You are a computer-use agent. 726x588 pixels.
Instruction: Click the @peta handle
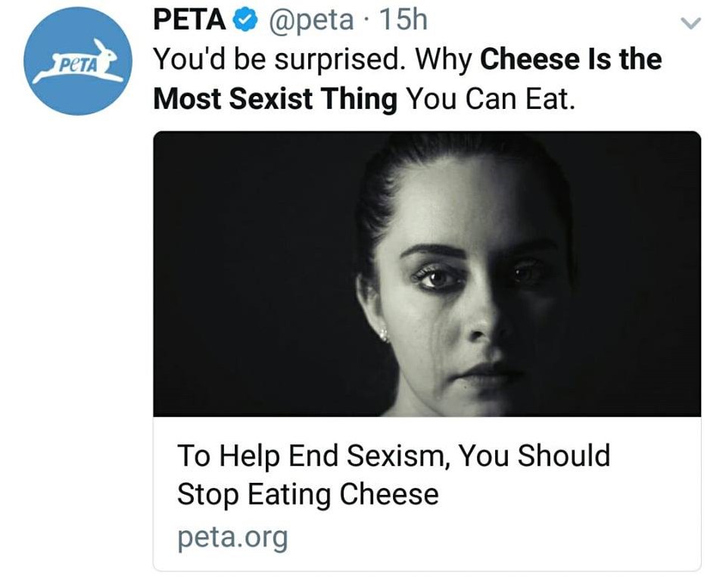pyautogui.click(x=309, y=20)
